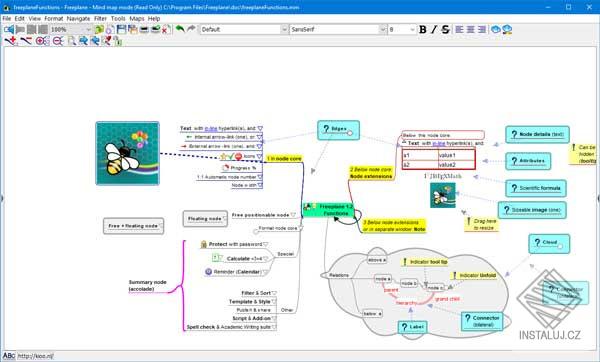Select the central Freeplane 1.2 Functions node
Image resolution: width=600 pixels, height=362 pixels.
[x=328, y=210]
